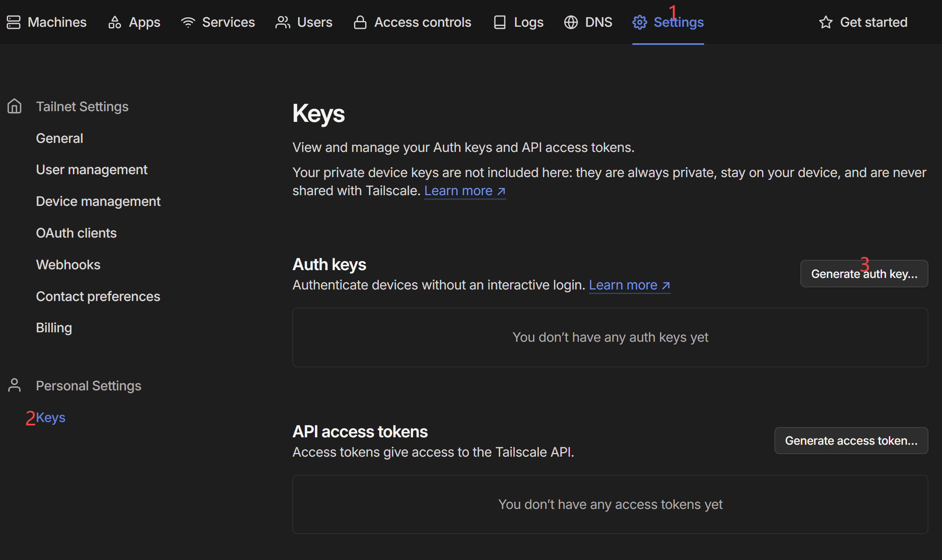Open the Device management page

tap(98, 201)
